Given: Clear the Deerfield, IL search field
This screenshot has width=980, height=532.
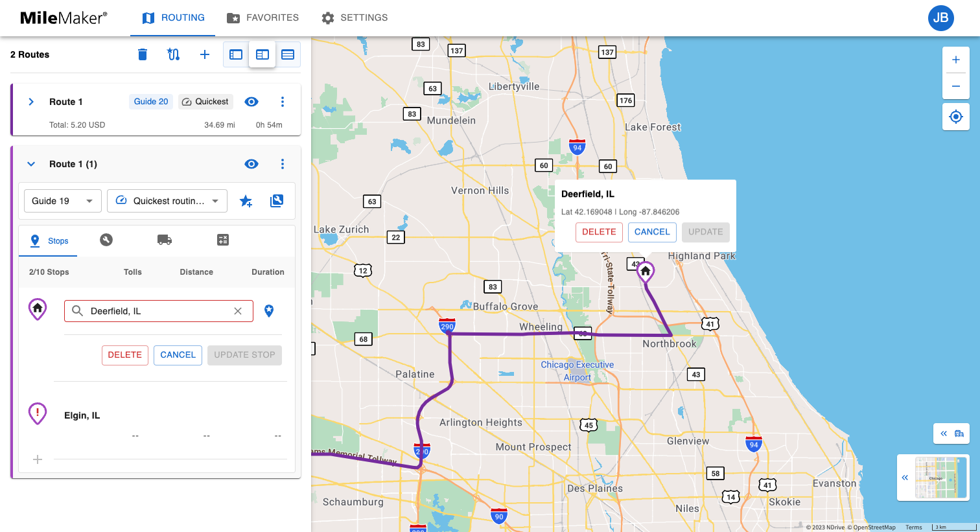Looking at the screenshot, I should [x=238, y=311].
